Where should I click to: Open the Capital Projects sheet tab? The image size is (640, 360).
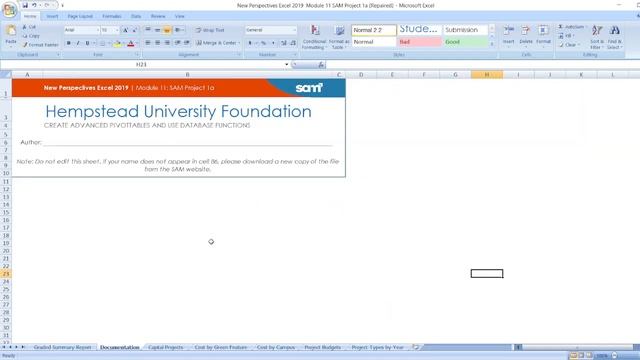(x=166, y=347)
